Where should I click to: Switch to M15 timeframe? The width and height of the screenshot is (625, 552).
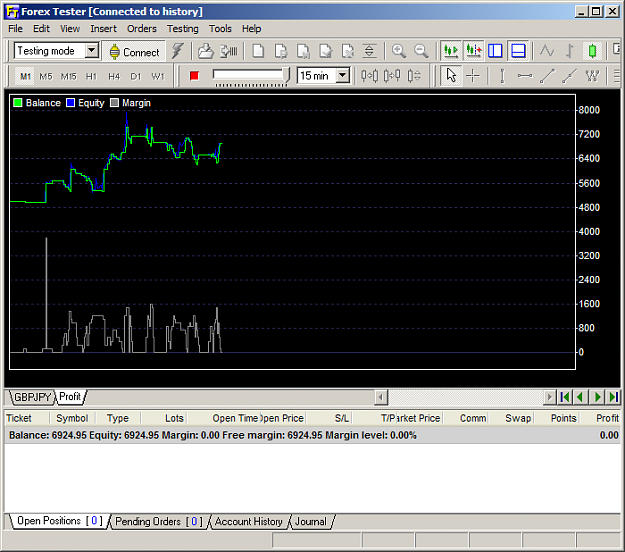tap(69, 76)
